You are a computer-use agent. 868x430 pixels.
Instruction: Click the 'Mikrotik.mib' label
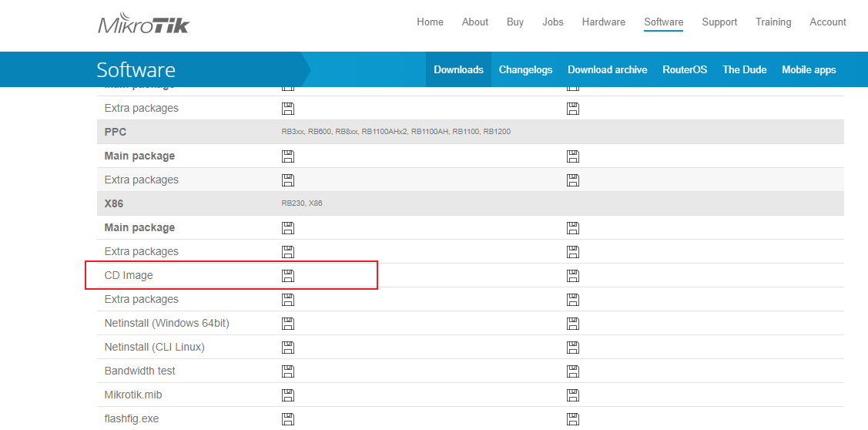(x=132, y=395)
